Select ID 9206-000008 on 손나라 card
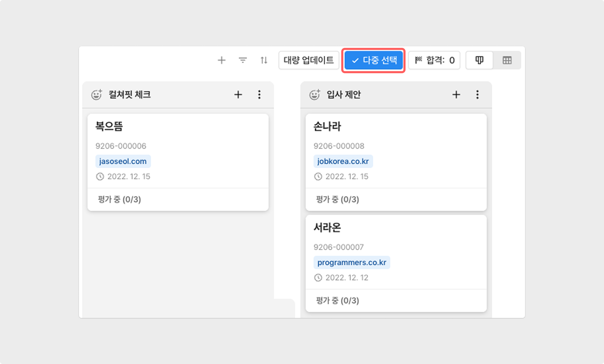Image resolution: width=604 pixels, height=364 pixels. 339,146
